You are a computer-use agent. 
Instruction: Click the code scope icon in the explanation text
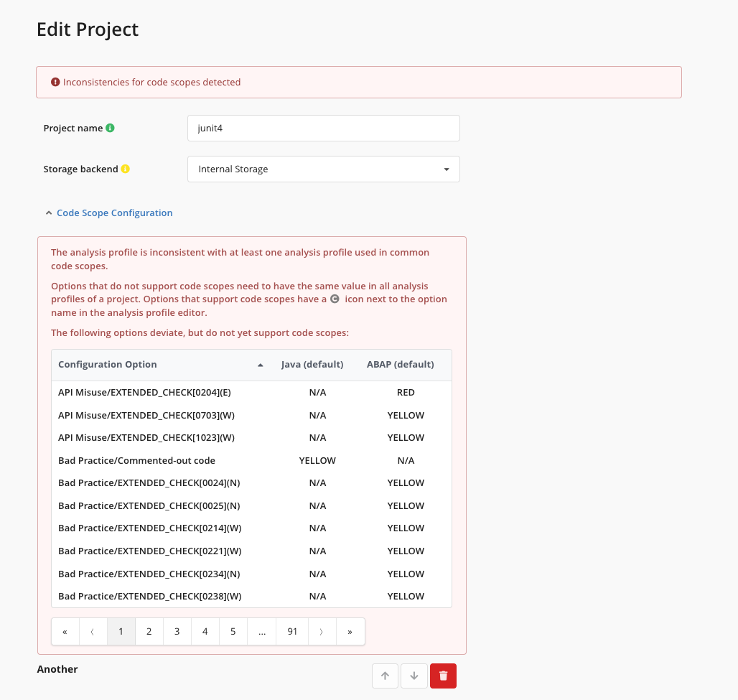(335, 299)
